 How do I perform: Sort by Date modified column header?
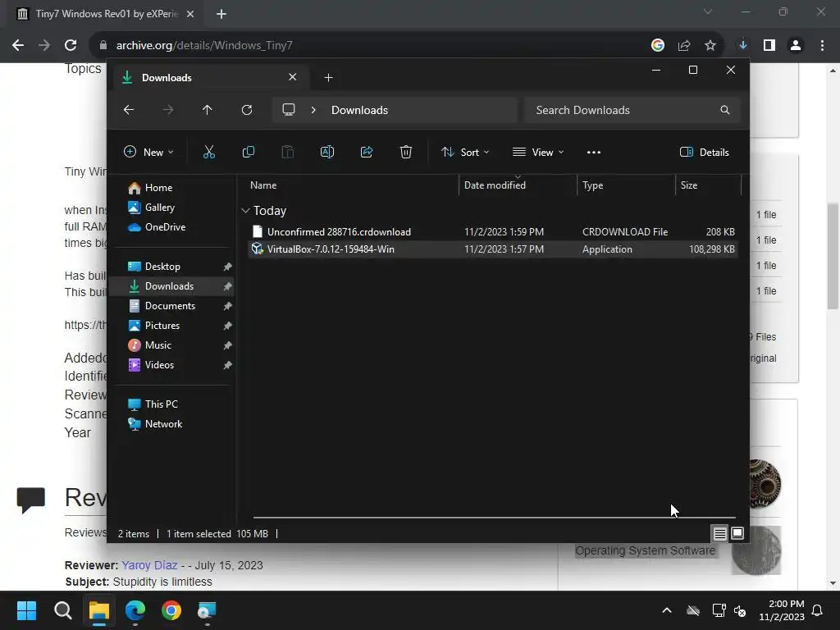(x=518, y=185)
